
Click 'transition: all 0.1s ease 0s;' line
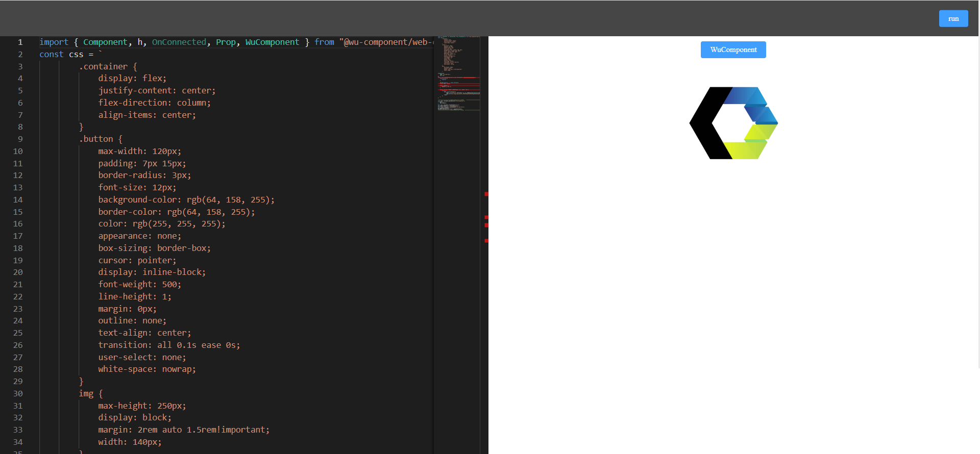[x=169, y=345]
